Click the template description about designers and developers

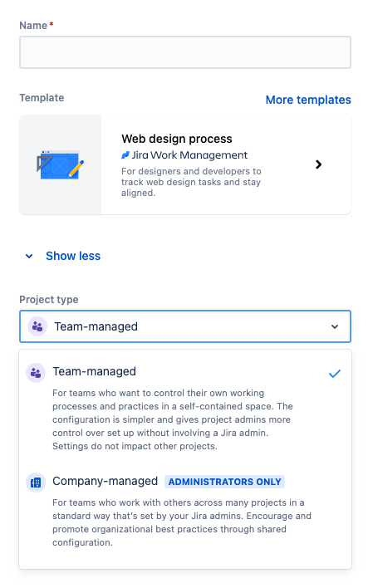coord(191,182)
